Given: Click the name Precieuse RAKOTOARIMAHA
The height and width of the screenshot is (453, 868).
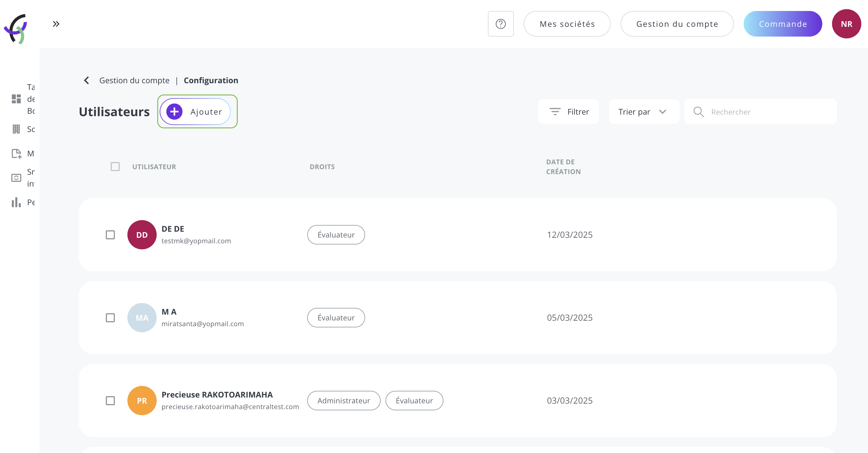Looking at the screenshot, I should tap(217, 395).
